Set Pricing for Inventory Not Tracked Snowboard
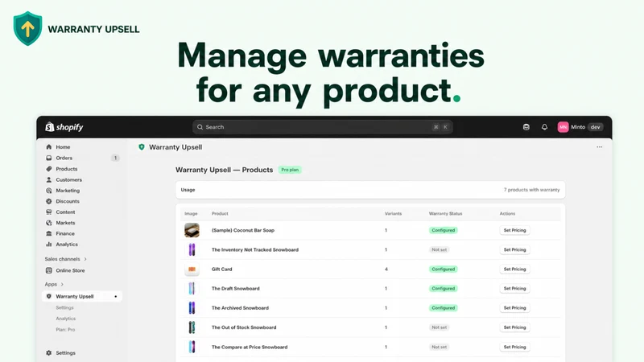Viewport: 644px width, 362px height. pos(514,249)
